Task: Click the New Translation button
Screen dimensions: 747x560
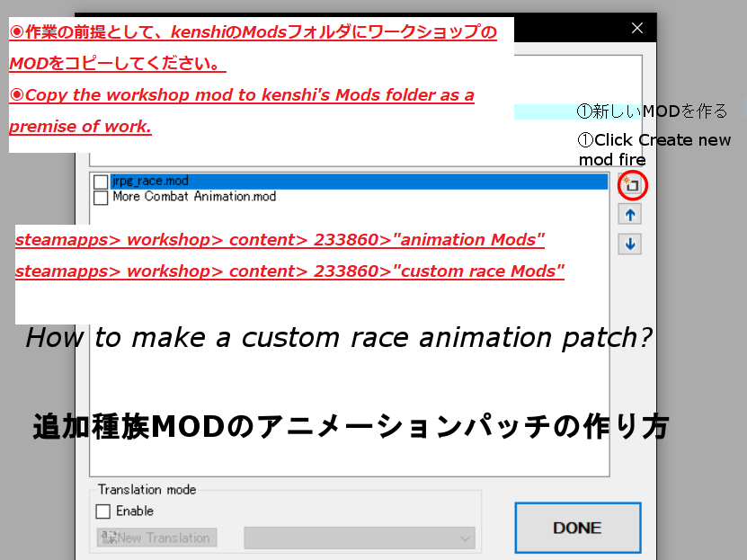Action: point(157,538)
